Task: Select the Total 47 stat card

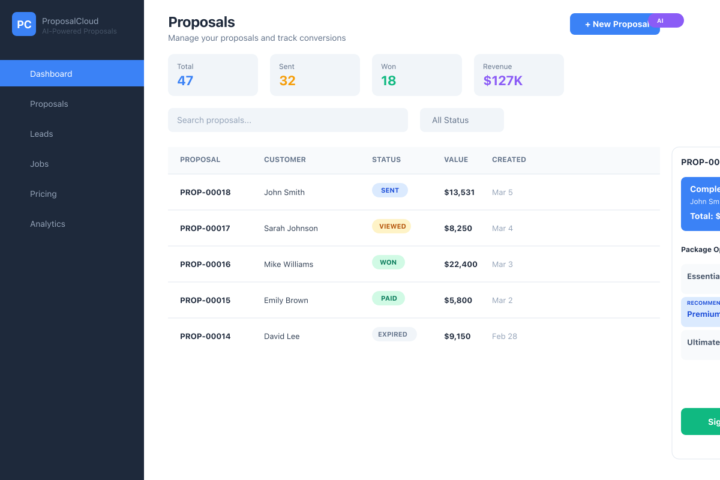Action: [x=213, y=75]
